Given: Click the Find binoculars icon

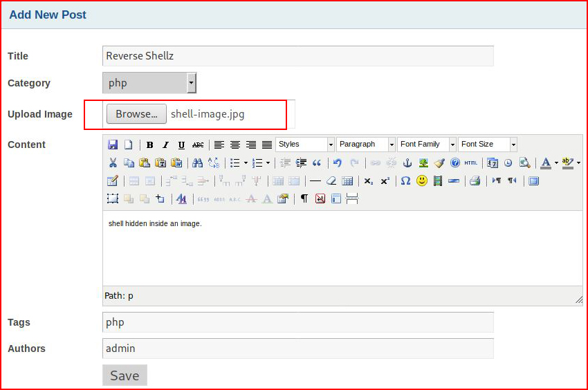Looking at the screenshot, I should coord(197,162).
